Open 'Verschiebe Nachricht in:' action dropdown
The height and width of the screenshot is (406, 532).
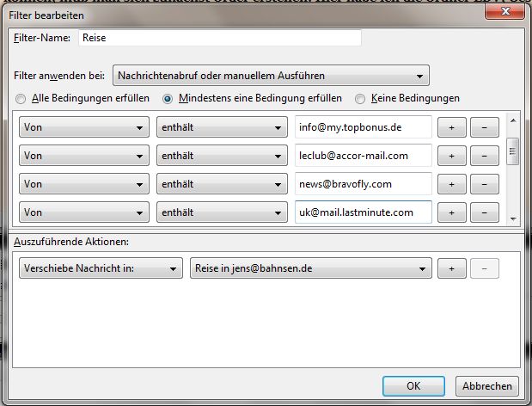101,268
